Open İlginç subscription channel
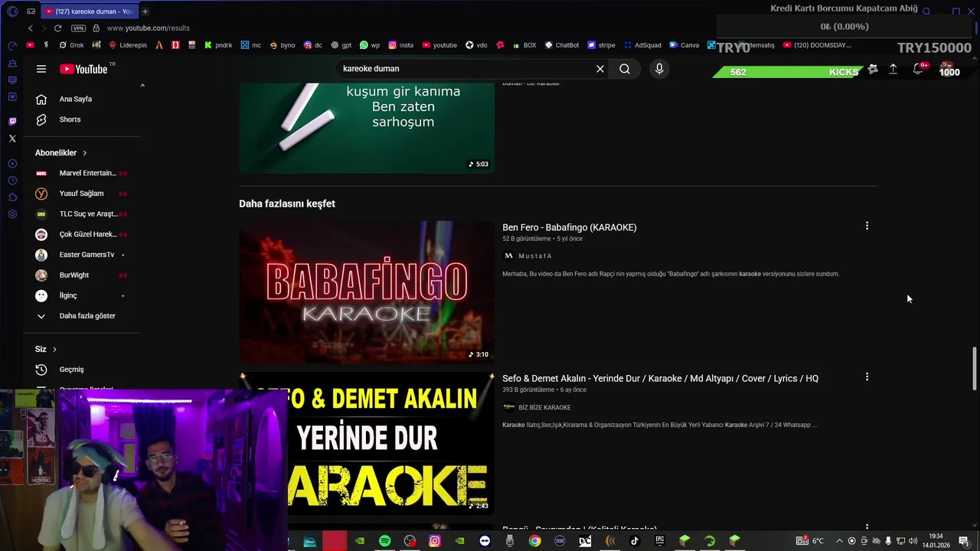 coord(82,295)
